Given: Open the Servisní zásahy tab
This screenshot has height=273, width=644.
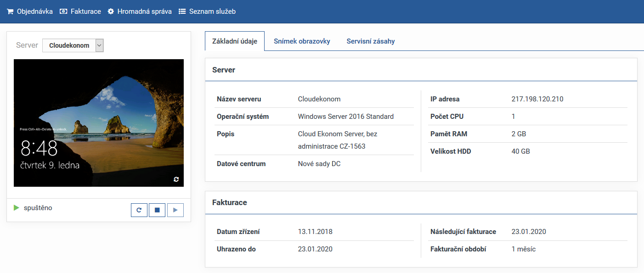Looking at the screenshot, I should (370, 41).
